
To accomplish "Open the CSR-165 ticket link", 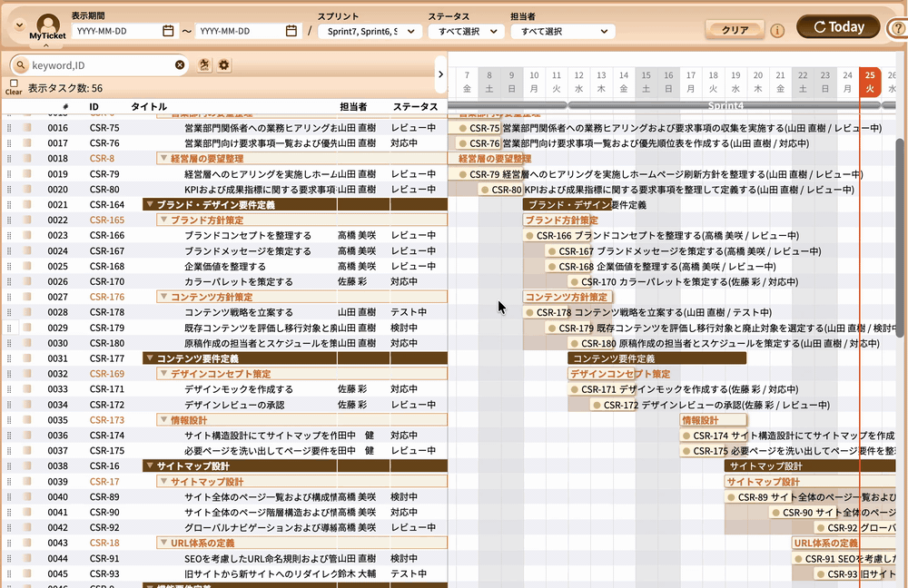I will (x=107, y=220).
